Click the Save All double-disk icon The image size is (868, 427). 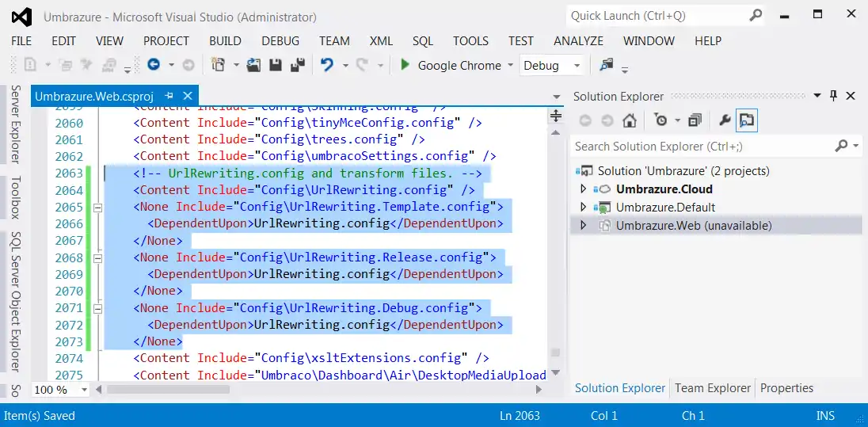point(298,65)
